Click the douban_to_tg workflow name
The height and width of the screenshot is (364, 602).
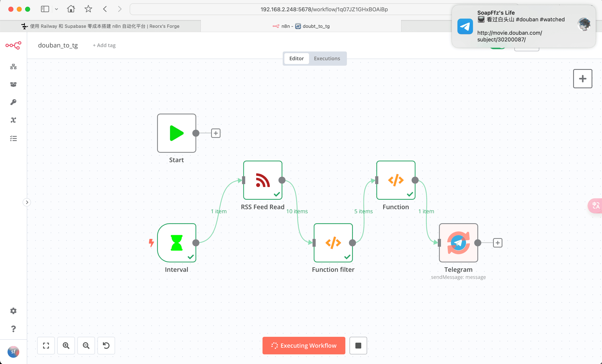point(58,45)
